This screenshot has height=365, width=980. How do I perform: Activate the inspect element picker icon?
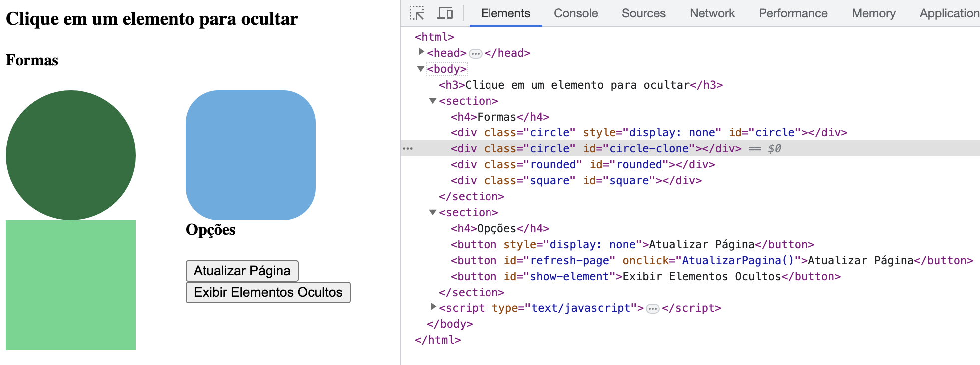[417, 13]
